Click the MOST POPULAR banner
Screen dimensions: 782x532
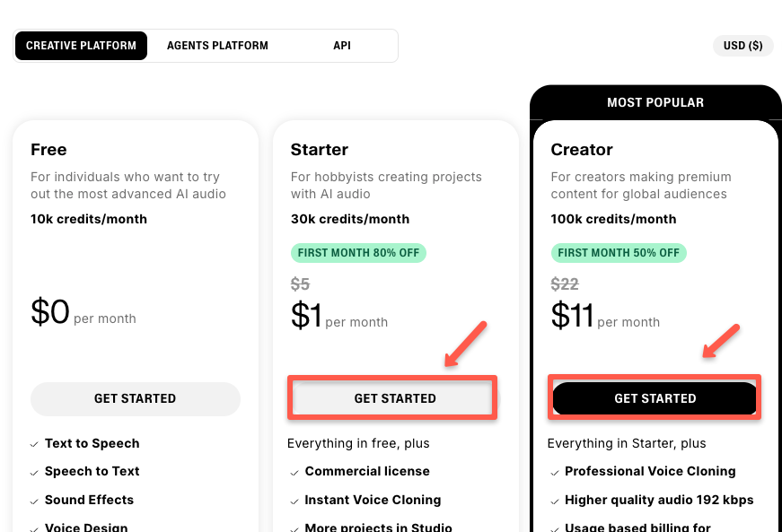point(655,102)
